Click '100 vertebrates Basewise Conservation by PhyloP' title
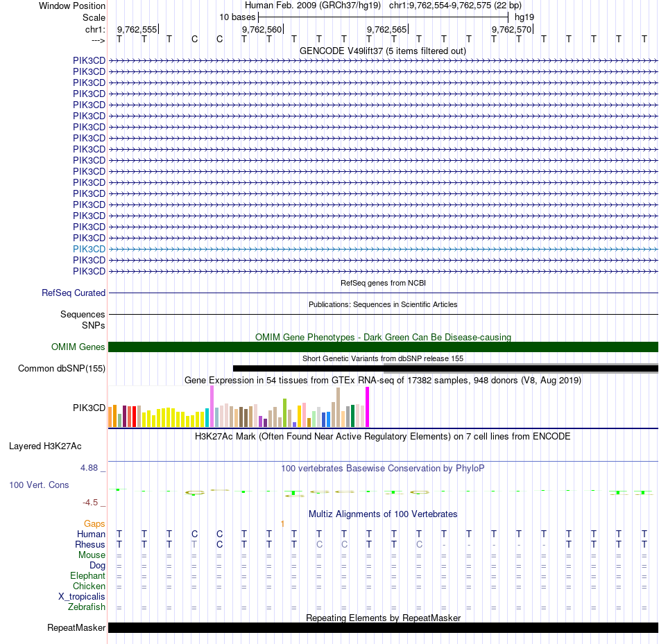The height and width of the screenshot is (644, 659). pos(383,468)
